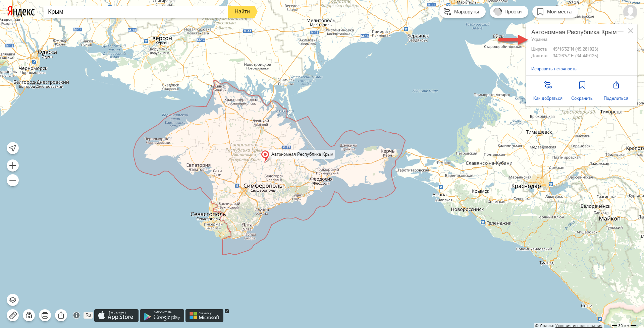
Task: Close the Автономная Республика Крым info card
Action: click(631, 31)
